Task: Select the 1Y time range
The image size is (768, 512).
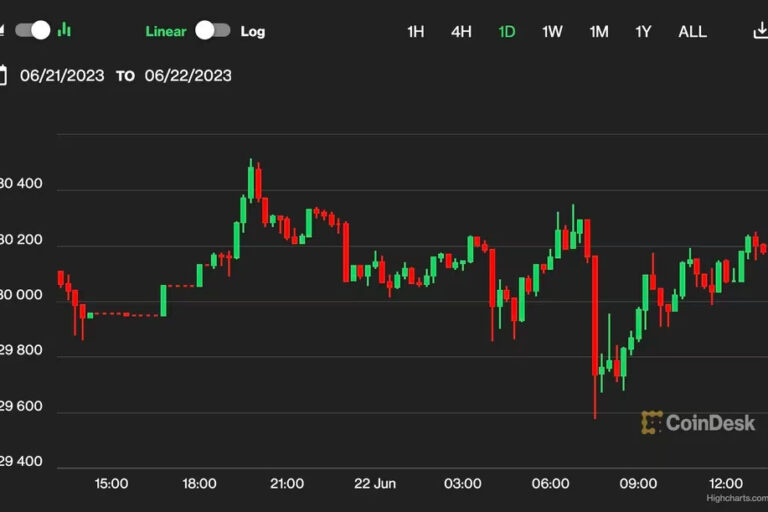Action: (x=643, y=32)
